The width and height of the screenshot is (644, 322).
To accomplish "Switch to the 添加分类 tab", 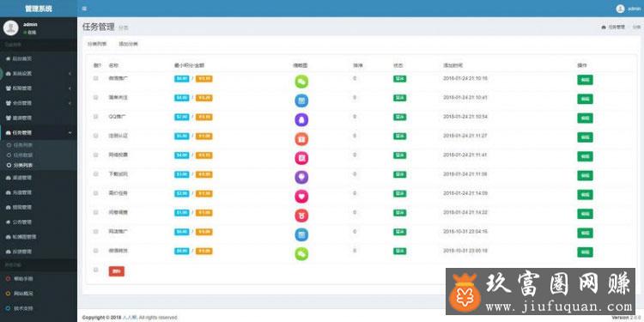I will 128,44.
